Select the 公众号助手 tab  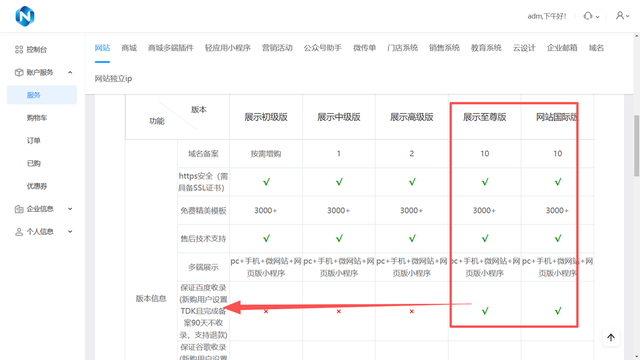322,48
